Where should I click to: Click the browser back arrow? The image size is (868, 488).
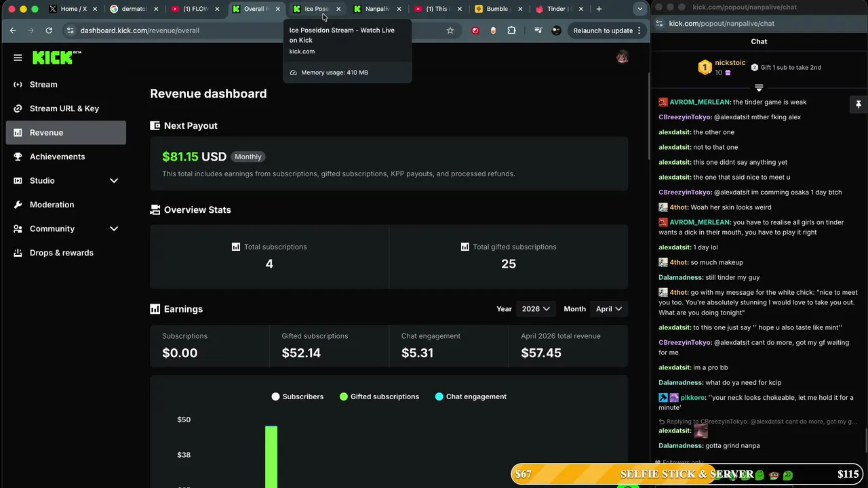coord(13,30)
